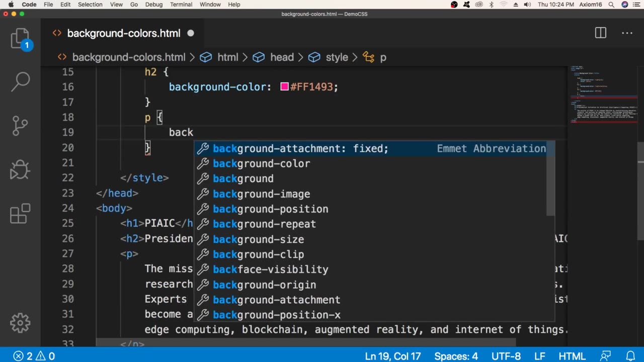Choose the background-origin suggestion
644x362 pixels.
click(374, 285)
